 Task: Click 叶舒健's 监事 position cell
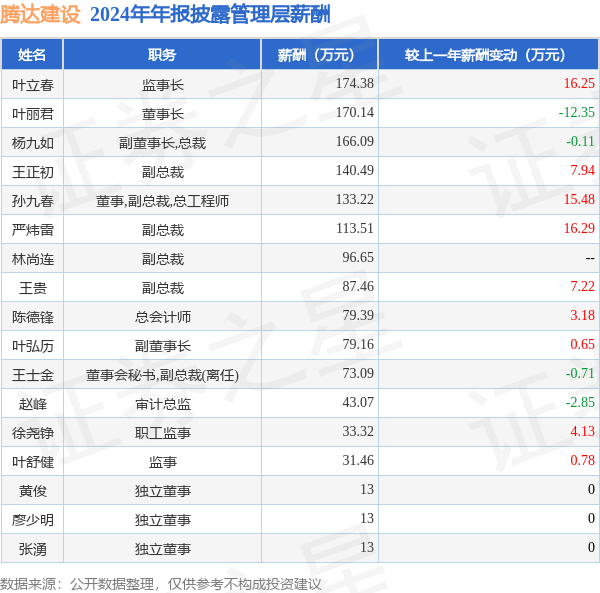(x=163, y=462)
